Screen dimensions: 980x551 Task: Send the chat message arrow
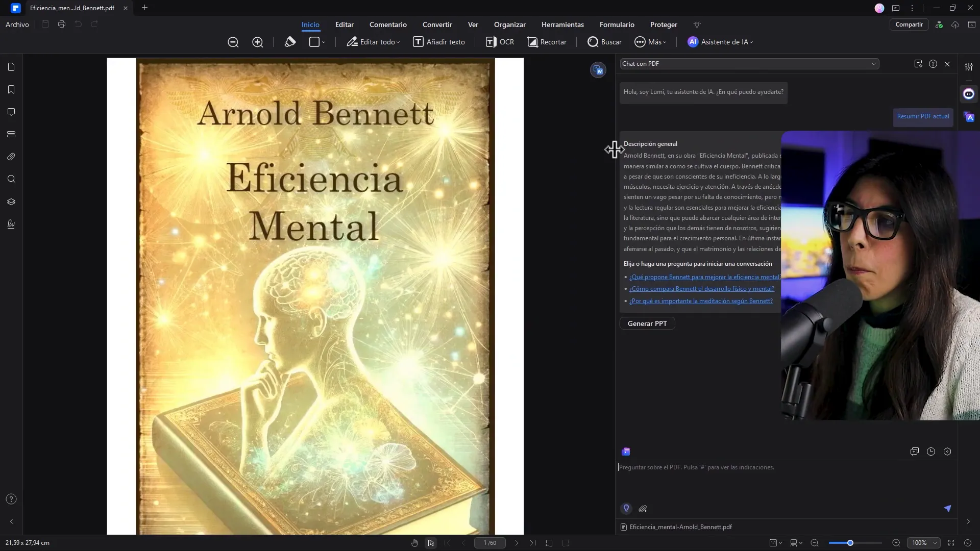click(947, 508)
